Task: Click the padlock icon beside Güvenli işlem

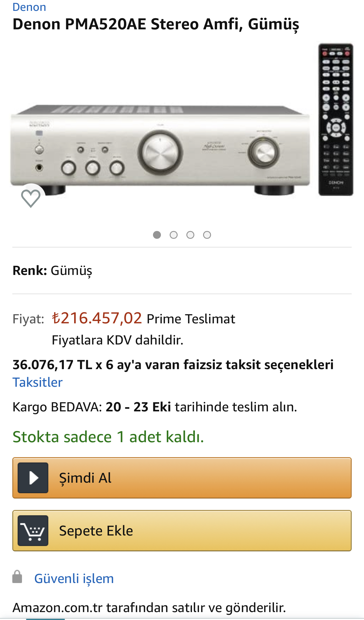Action: pyautogui.click(x=17, y=577)
